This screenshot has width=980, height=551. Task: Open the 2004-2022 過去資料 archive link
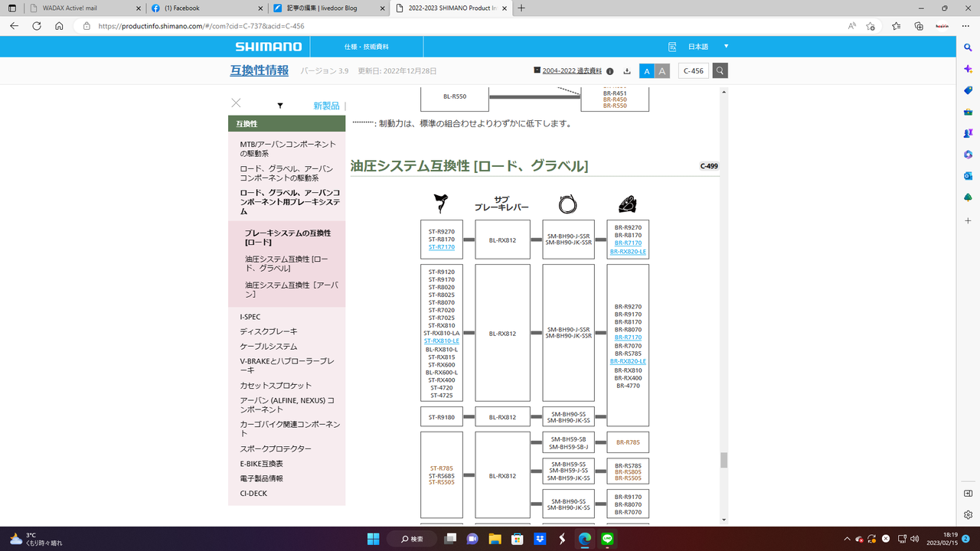point(571,70)
